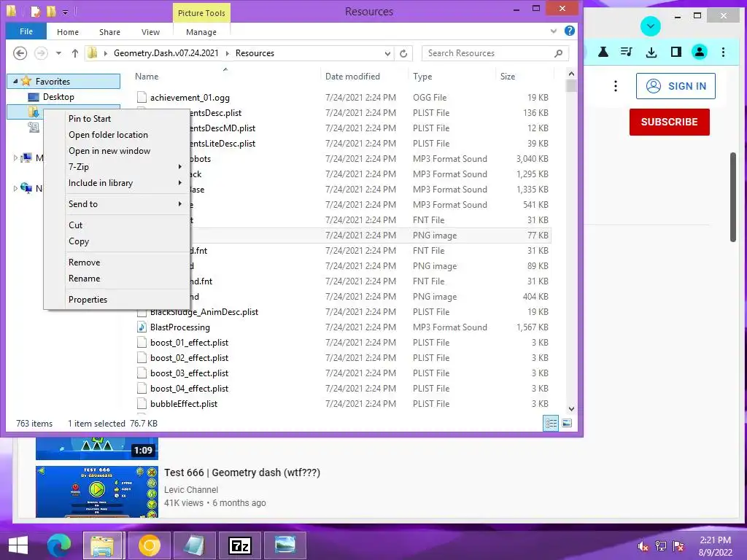The height and width of the screenshot is (560, 747).
Task: Open the photo viewer taskbar icon
Action: (285, 545)
